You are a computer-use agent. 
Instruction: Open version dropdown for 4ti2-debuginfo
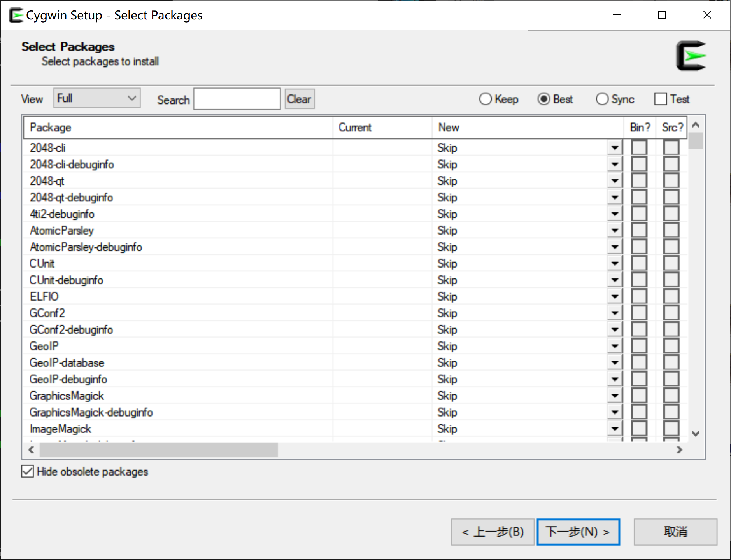pos(615,214)
